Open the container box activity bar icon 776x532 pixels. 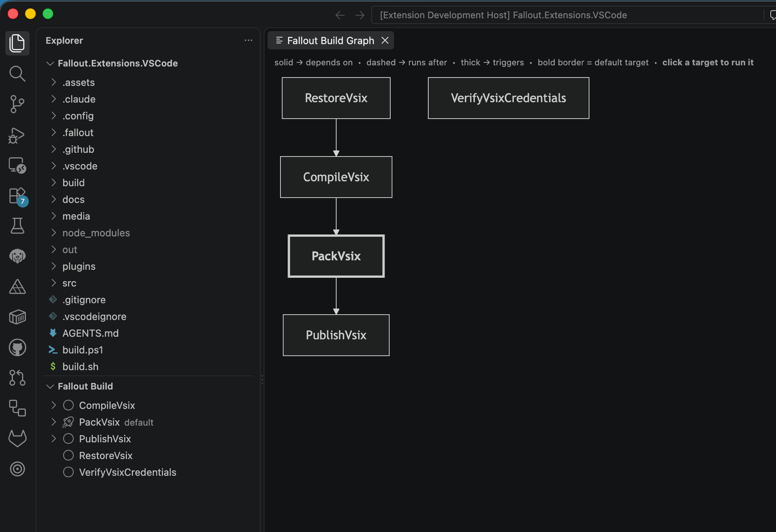(x=17, y=317)
